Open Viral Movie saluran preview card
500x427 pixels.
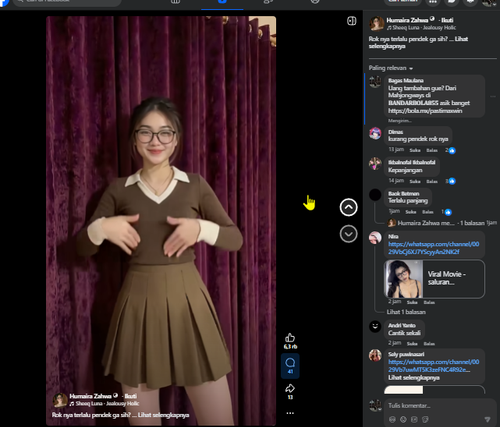coord(434,279)
